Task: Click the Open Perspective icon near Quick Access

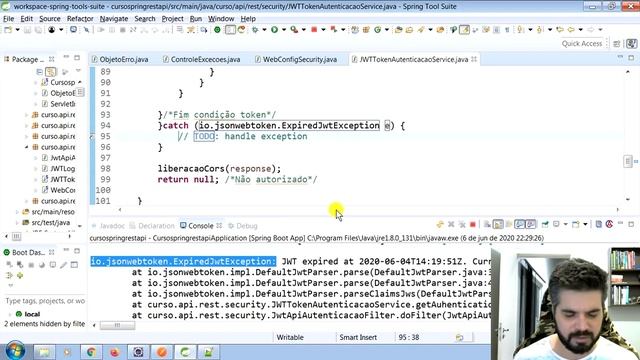Action: [617, 44]
